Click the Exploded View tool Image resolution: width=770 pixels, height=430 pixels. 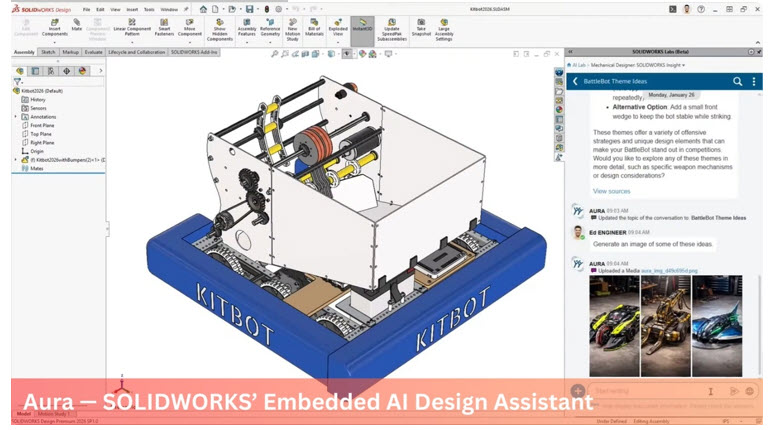338,28
